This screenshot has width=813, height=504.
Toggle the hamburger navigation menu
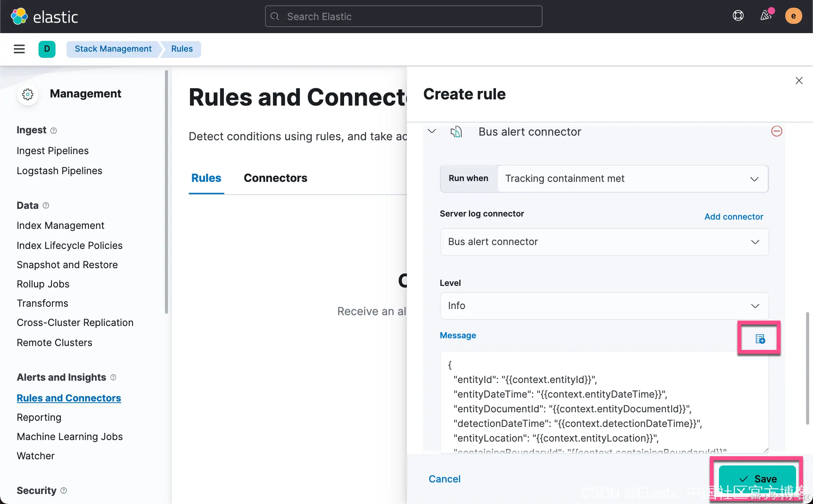(19, 49)
